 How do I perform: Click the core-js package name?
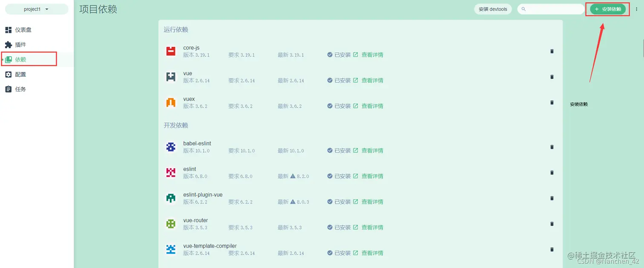pyautogui.click(x=191, y=48)
